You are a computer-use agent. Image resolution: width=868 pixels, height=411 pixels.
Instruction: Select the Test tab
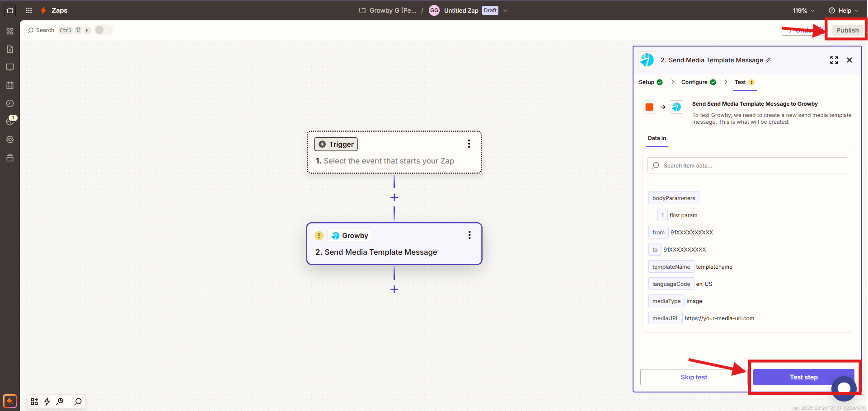point(744,82)
